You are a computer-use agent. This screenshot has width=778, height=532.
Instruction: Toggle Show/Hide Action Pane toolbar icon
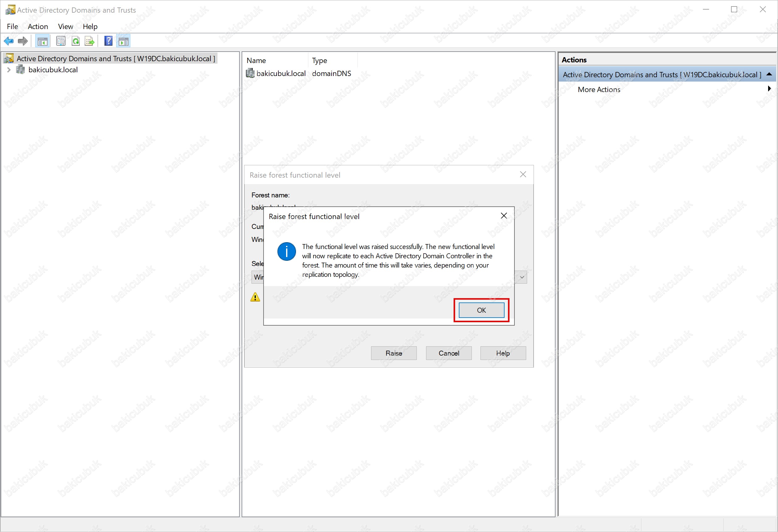point(124,41)
